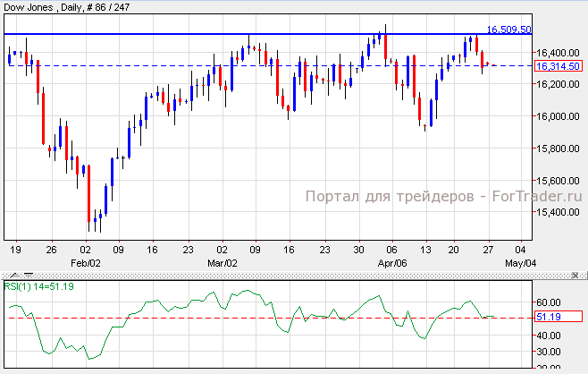The width and height of the screenshot is (588, 374).
Task: Click the 16,200.00 price axis label
Action: (558, 84)
